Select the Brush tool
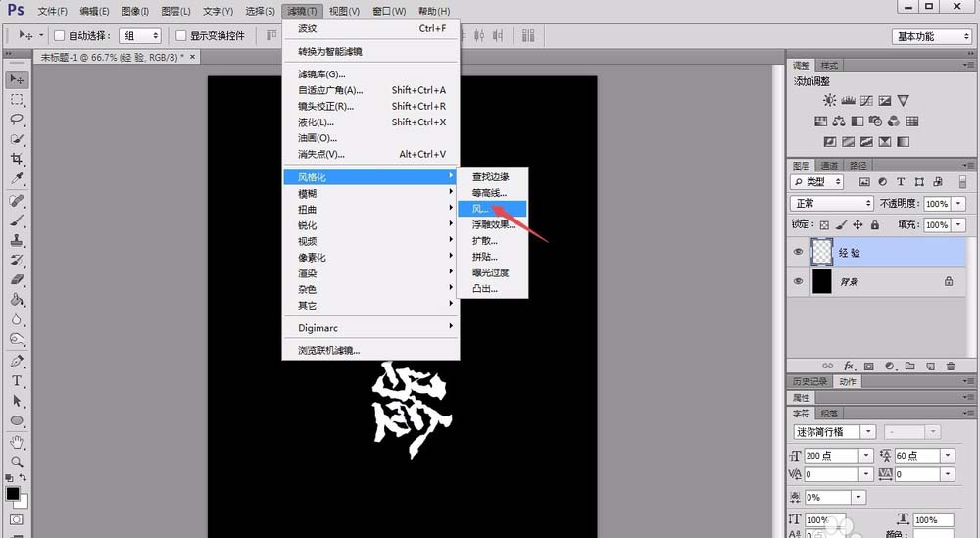 (x=17, y=220)
